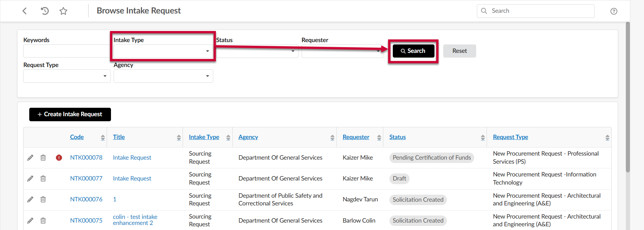644x230 pixels.
Task: Delete NTK000075 with trash icon
Action: 43,221
